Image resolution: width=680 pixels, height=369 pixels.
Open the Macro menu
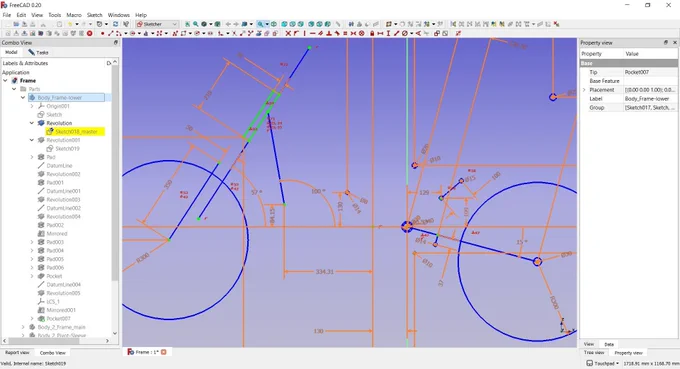click(74, 15)
